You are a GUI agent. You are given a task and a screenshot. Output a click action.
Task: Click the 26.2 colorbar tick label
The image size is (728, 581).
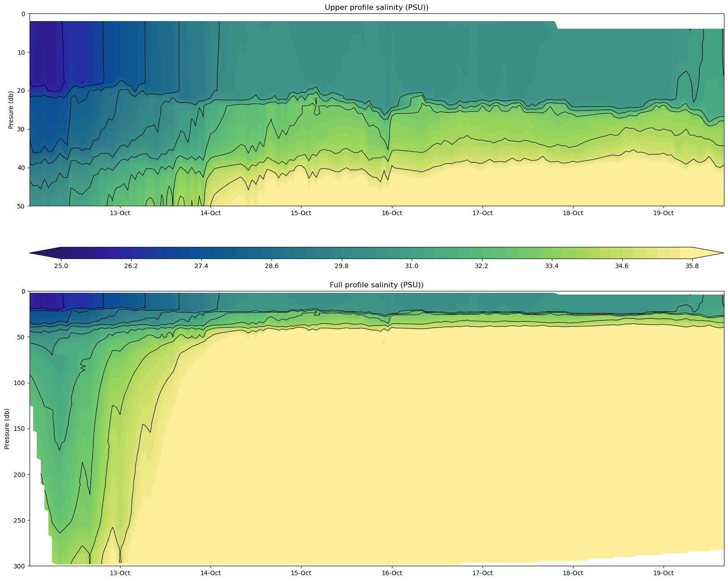[131, 266]
